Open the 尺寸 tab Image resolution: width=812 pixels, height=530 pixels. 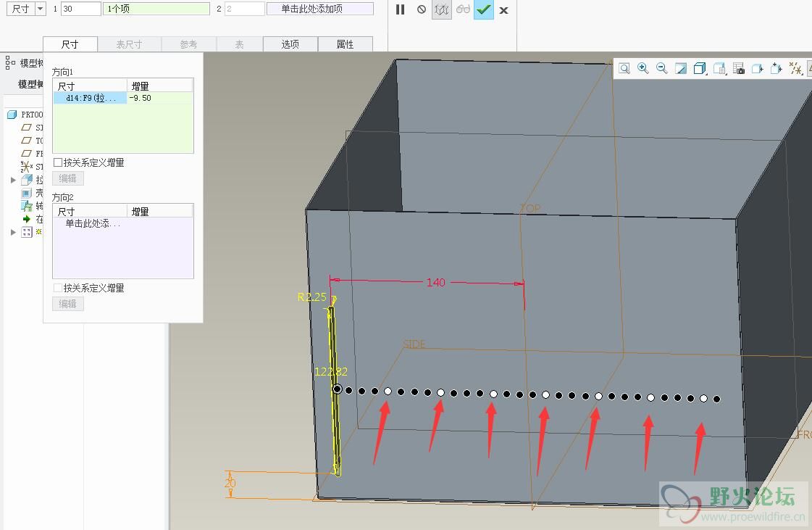[x=70, y=44]
